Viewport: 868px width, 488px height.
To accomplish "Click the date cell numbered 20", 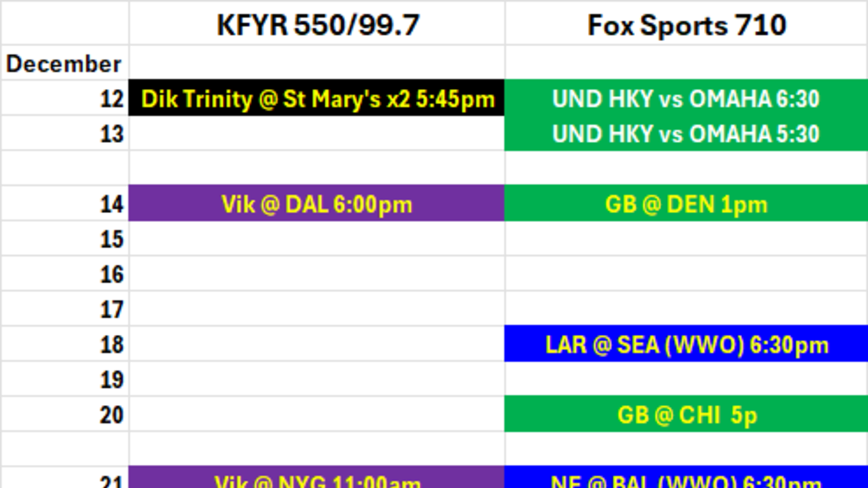I will pyautogui.click(x=64, y=414).
